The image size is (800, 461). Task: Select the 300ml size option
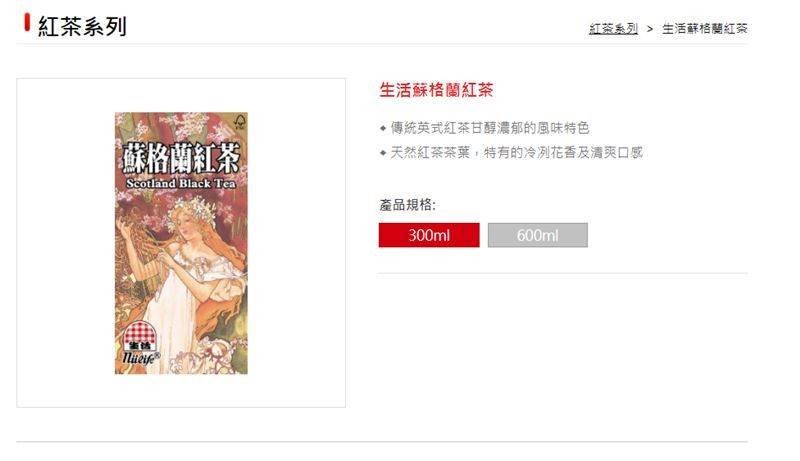[429, 235]
